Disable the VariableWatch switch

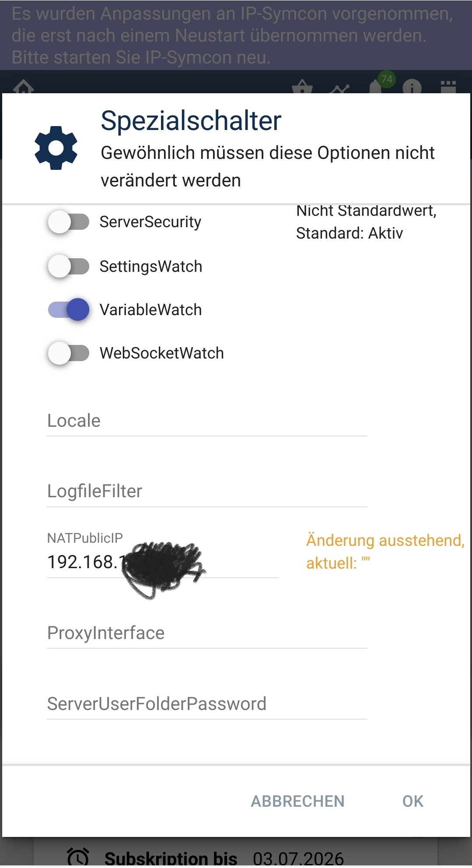click(x=69, y=309)
